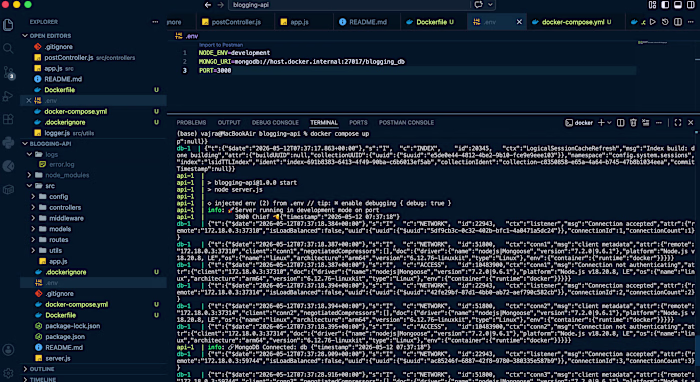Expand the routes folder
Viewport: 700px width, 382px height.
tap(93, 240)
